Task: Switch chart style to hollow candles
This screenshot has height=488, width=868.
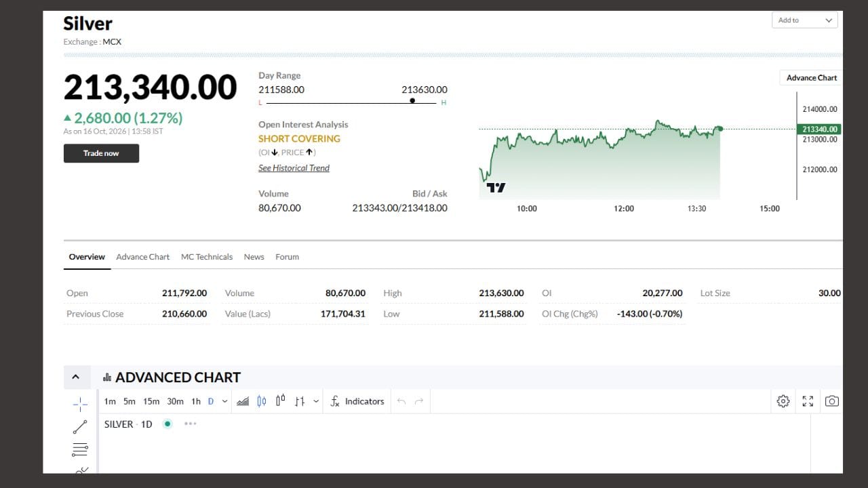Action: tap(281, 401)
